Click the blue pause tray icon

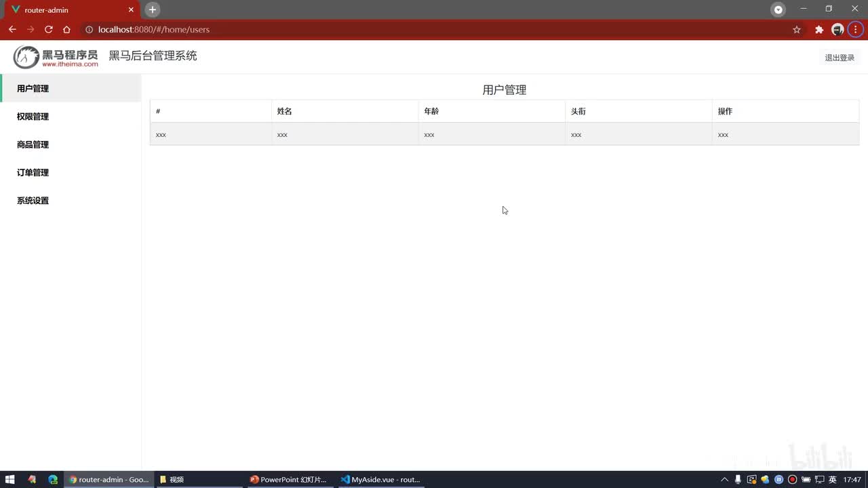(778, 479)
